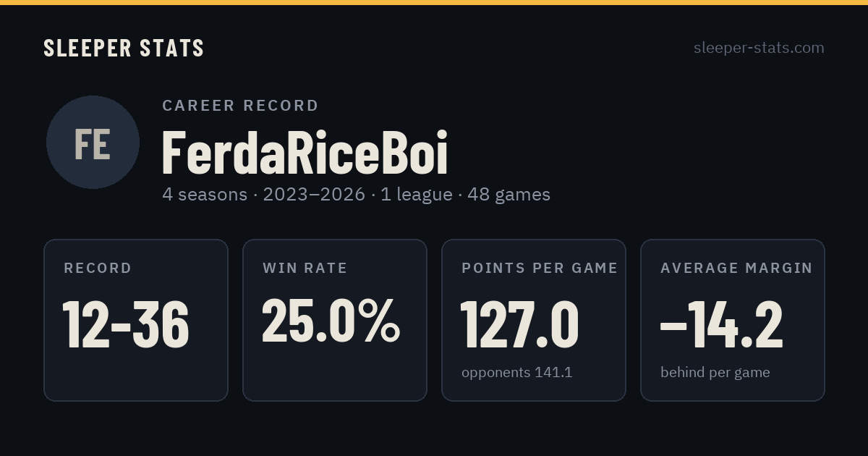Click the orange top accent bar
Viewport: 868px width, 456px height.
[x=434, y=2]
